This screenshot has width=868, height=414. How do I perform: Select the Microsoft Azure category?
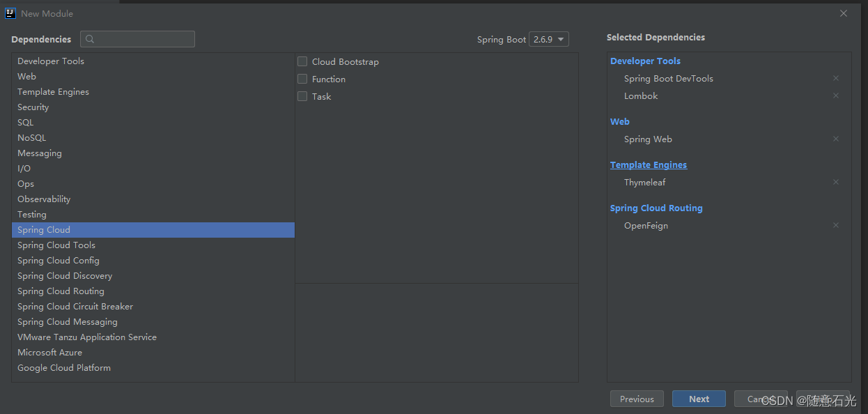pyautogui.click(x=153, y=353)
